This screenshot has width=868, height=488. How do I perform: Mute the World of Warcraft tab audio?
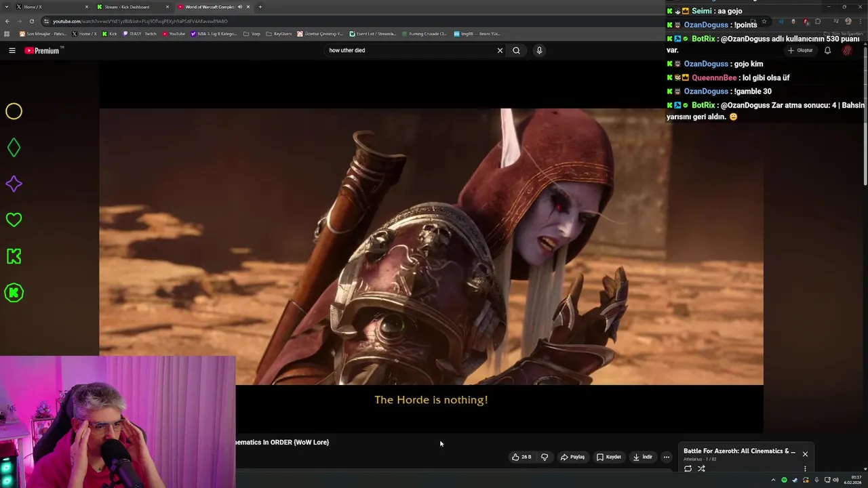point(239,7)
